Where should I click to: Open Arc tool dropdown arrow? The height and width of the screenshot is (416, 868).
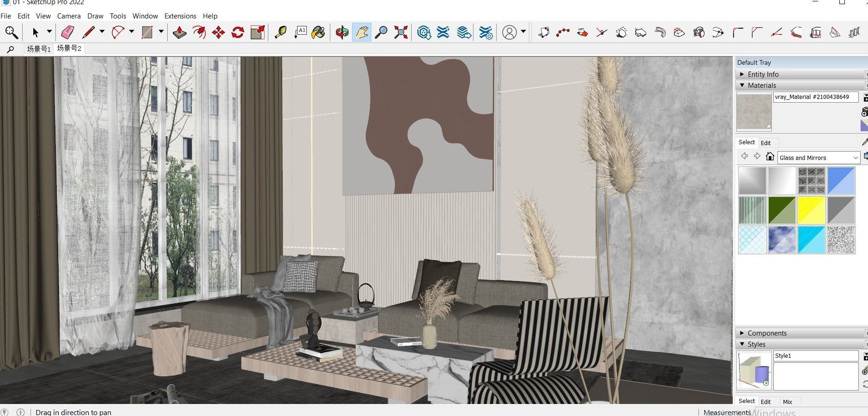(x=131, y=32)
